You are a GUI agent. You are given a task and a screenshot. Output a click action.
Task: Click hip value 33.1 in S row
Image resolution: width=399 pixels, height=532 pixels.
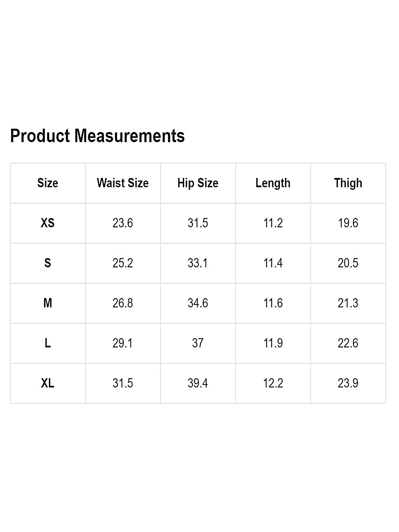[x=198, y=263]
